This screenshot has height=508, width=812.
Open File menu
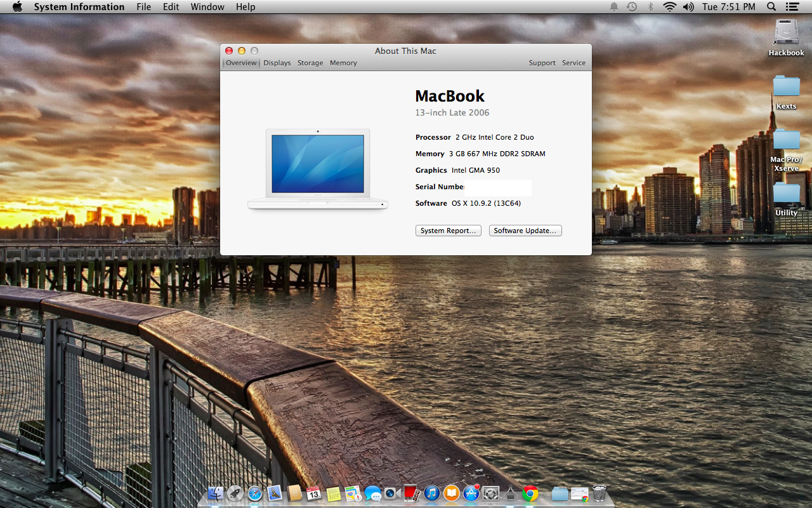click(144, 7)
